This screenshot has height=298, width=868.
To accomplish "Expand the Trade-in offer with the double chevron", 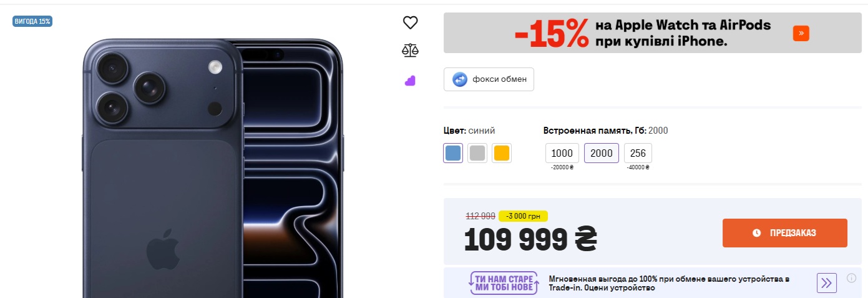I will pyautogui.click(x=827, y=283).
